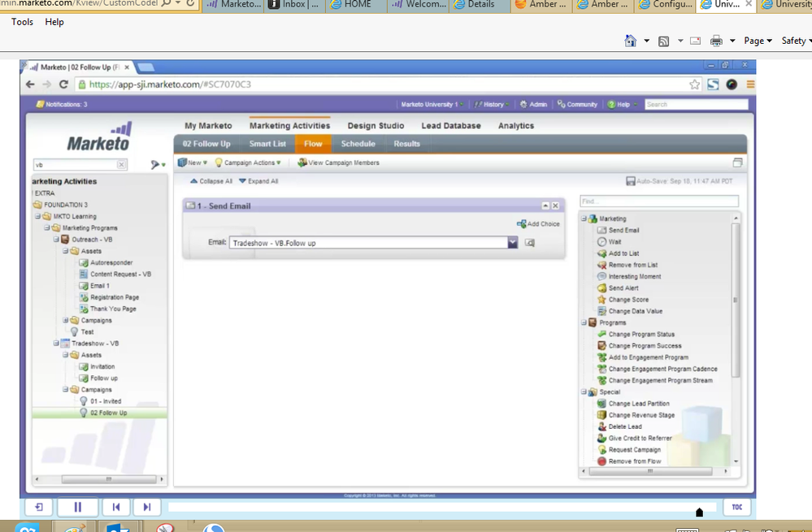Open the Results tab
Image resolution: width=812 pixels, height=532 pixels.
406,144
